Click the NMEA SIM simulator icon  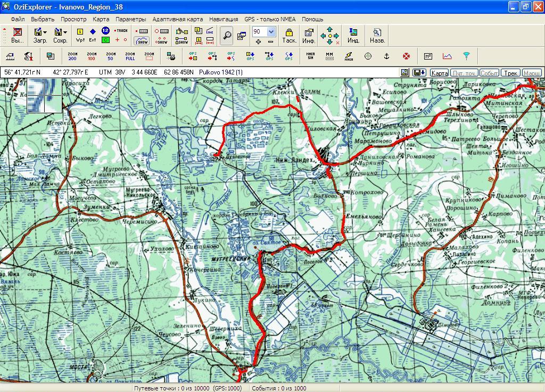click(310, 56)
